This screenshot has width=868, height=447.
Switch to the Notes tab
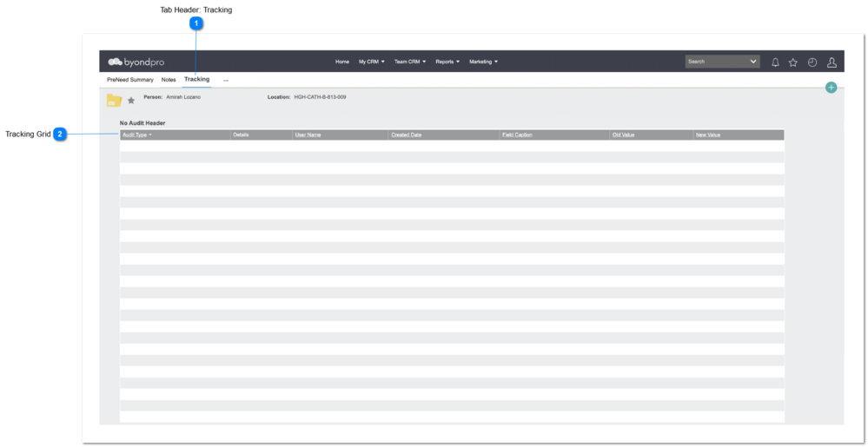tap(169, 80)
